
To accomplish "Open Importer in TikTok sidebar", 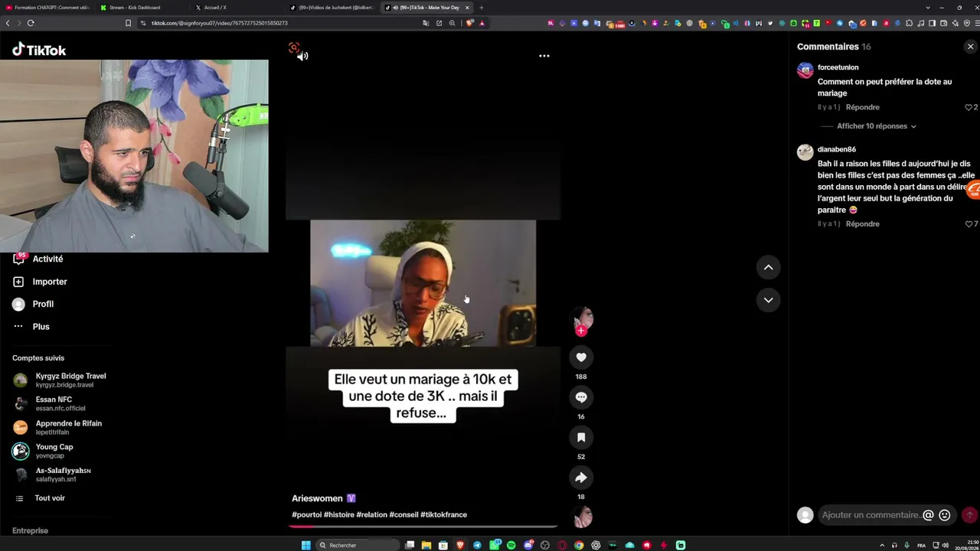I will click(40, 282).
